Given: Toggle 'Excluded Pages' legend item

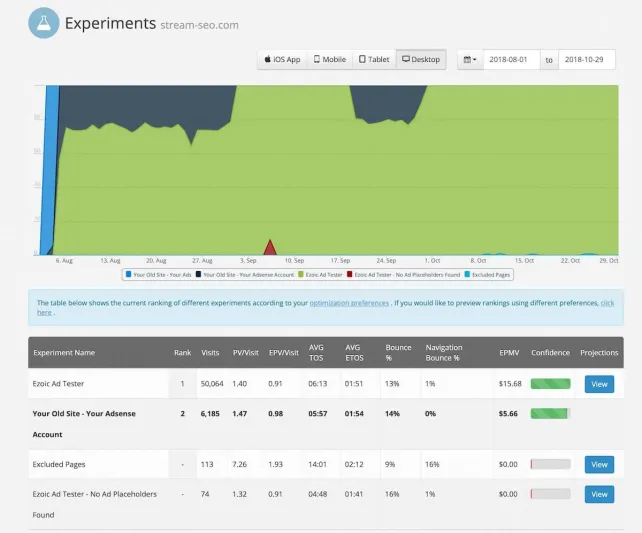Looking at the screenshot, I should [x=490, y=273].
